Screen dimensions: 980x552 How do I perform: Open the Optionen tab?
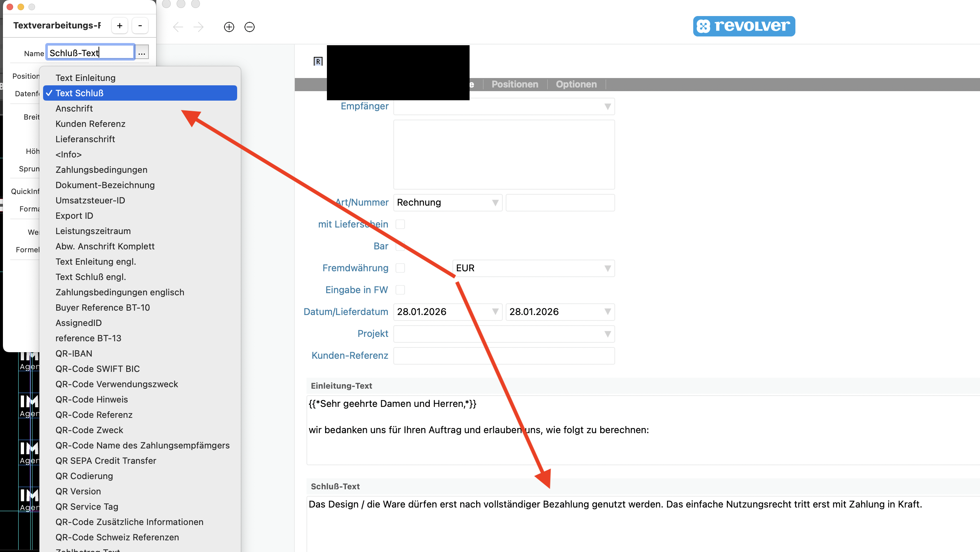(576, 84)
